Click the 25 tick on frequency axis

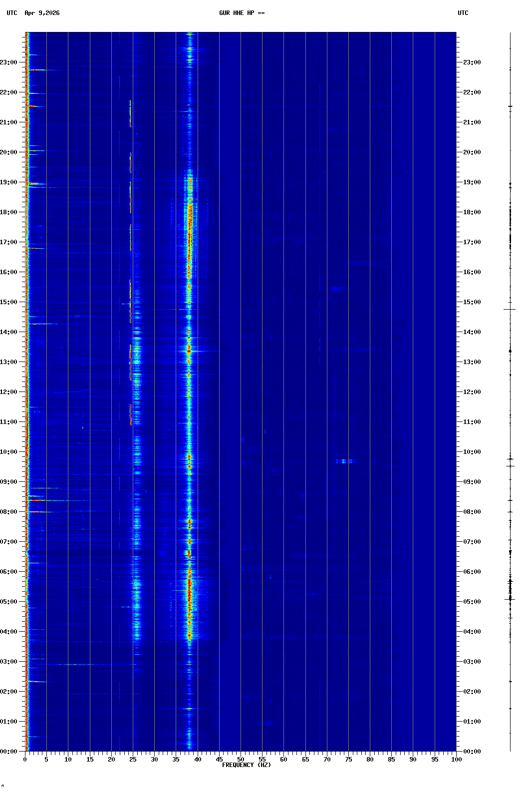[x=133, y=760]
